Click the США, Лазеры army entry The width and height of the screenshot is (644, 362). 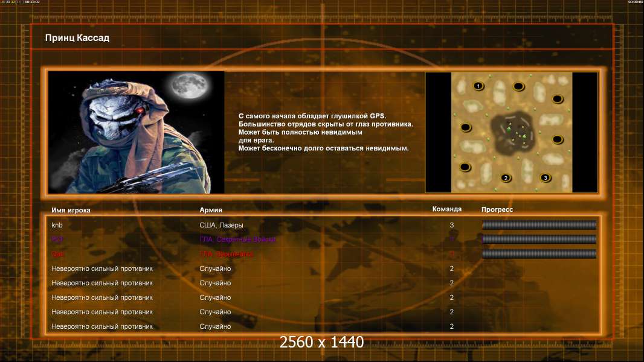(x=221, y=225)
